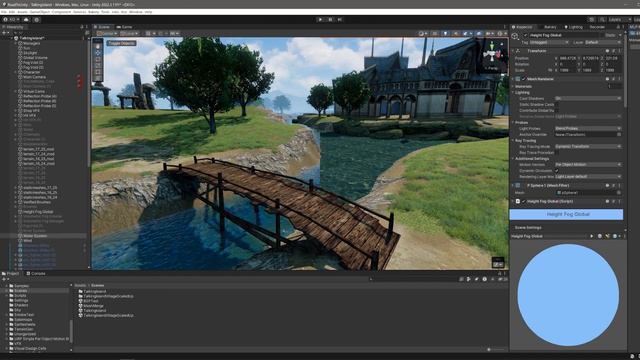The width and height of the screenshot is (640, 360).
Task: Click the Height Fog Global blue banner button
Action: (567, 214)
